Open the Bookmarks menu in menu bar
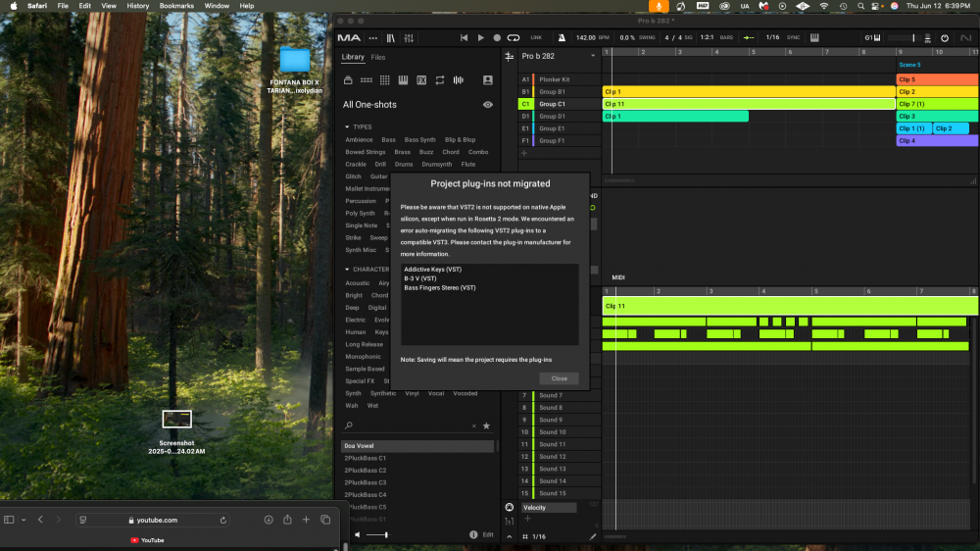Image resolution: width=980 pixels, height=551 pixels. [176, 6]
